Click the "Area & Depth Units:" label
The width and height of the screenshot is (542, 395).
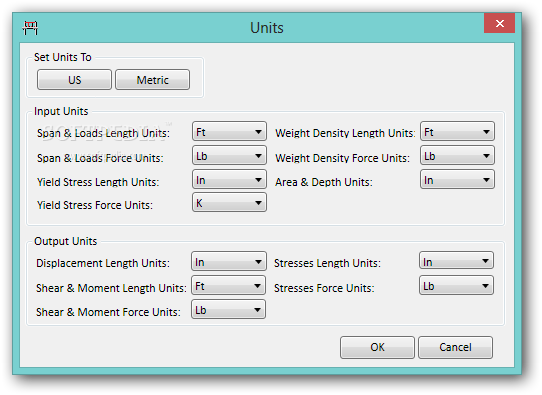click(x=324, y=182)
